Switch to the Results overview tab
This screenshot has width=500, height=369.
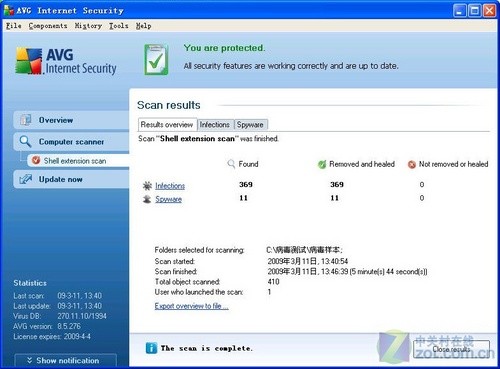click(167, 125)
